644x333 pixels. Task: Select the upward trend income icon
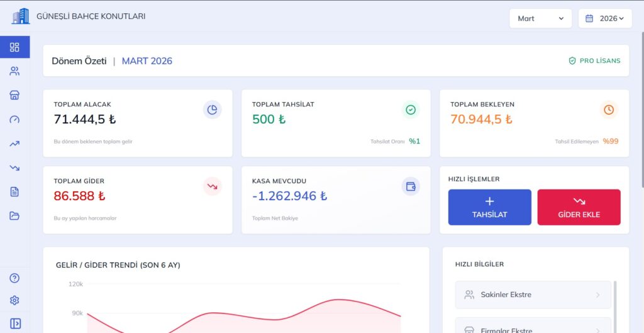[14, 144]
